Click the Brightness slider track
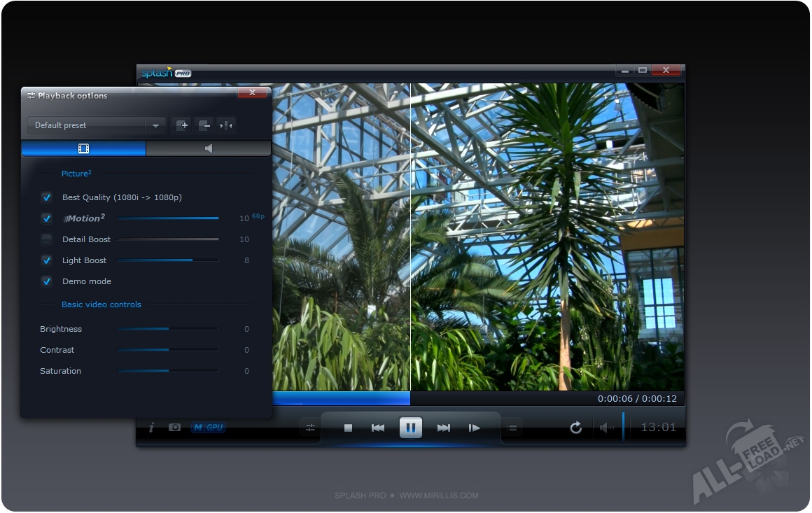812x513 pixels. 167,329
